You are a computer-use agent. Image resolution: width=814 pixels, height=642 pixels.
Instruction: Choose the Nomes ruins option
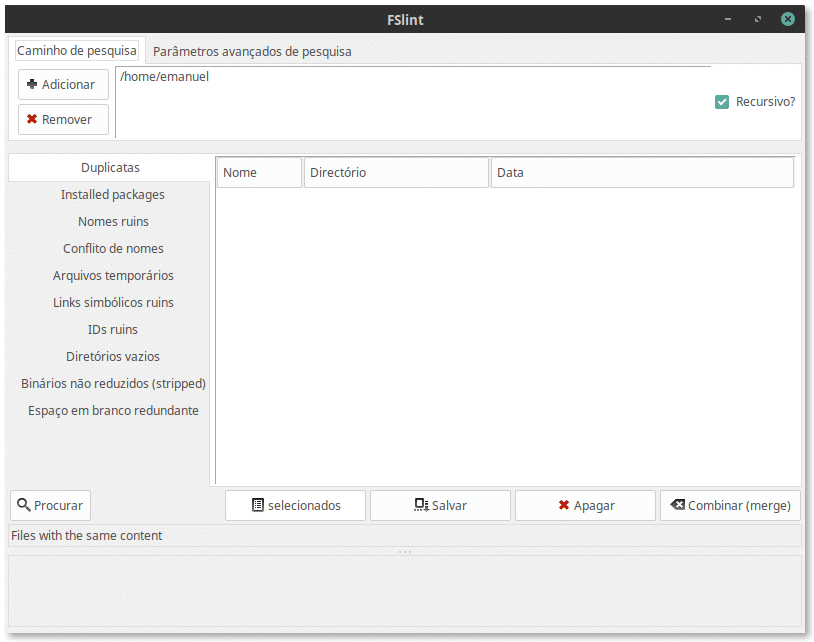(x=113, y=222)
